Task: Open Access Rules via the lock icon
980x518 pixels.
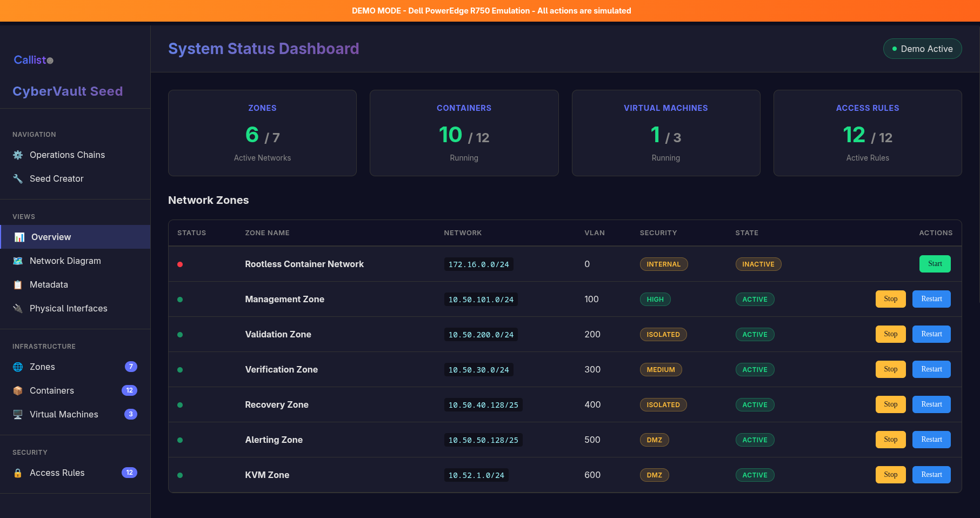Action: point(17,473)
